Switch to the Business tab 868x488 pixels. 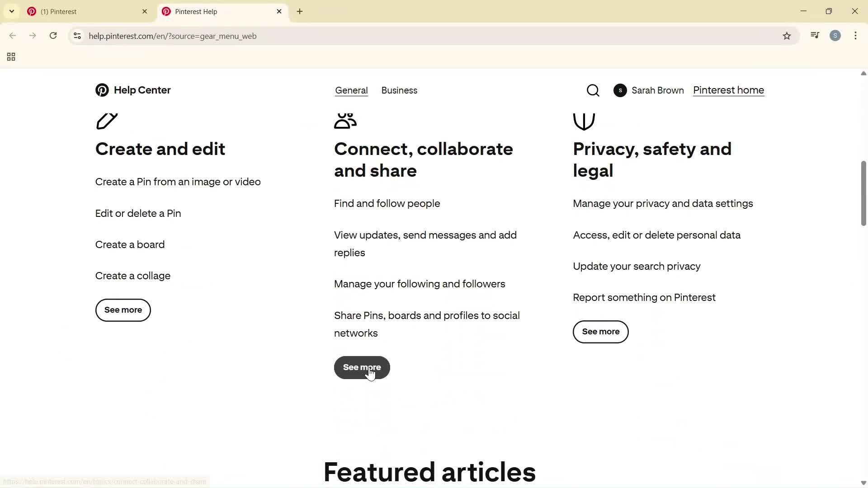coord(399,90)
